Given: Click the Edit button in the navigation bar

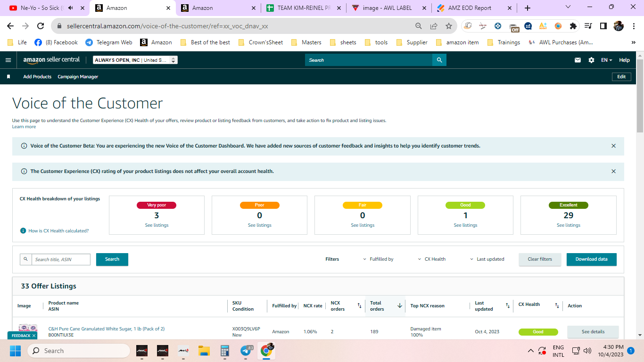Looking at the screenshot, I should pos(621,77).
